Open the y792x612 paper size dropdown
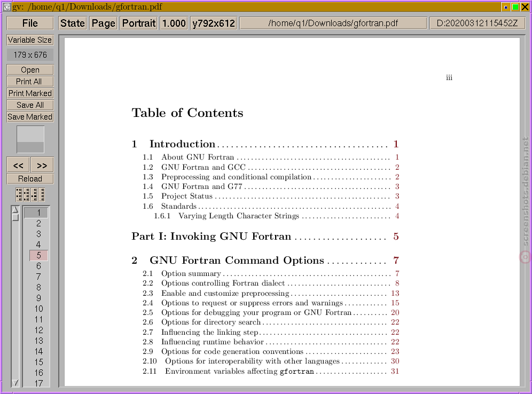The height and width of the screenshot is (394, 532). point(214,23)
